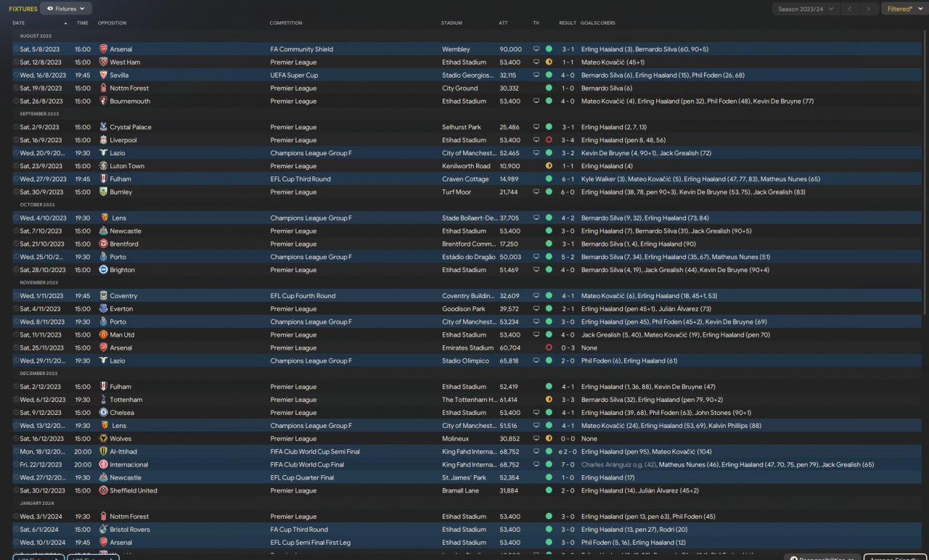Click the sort arrow in the Date column
Screen dimensions: 929x560
[x=65, y=23]
